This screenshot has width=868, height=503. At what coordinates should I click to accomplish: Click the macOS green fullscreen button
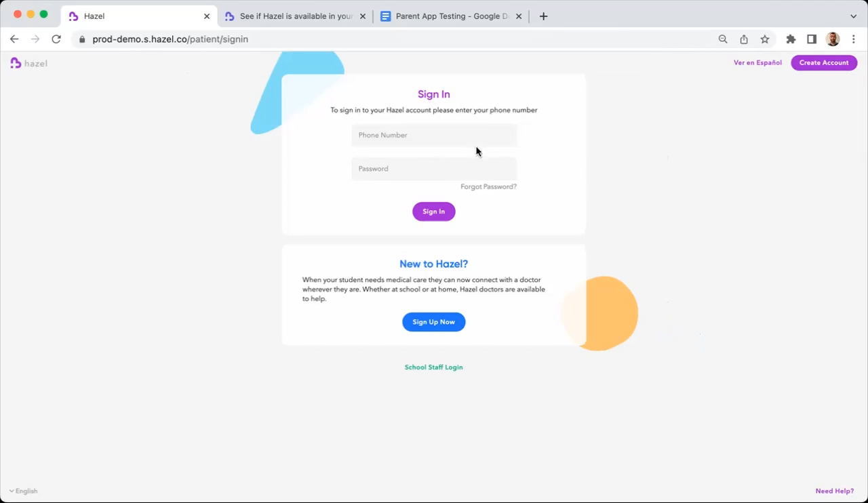point(44,14)
